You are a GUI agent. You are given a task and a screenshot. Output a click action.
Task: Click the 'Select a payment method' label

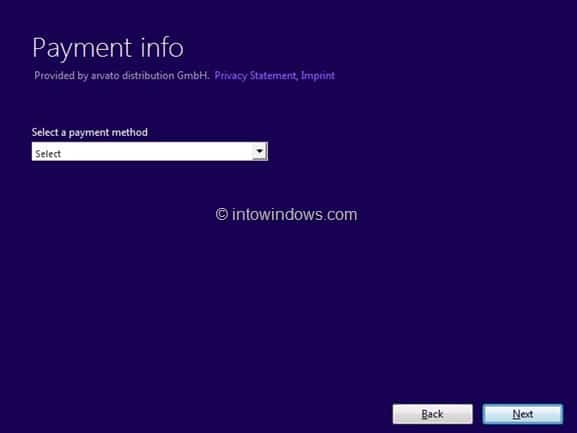click(89, 132)
